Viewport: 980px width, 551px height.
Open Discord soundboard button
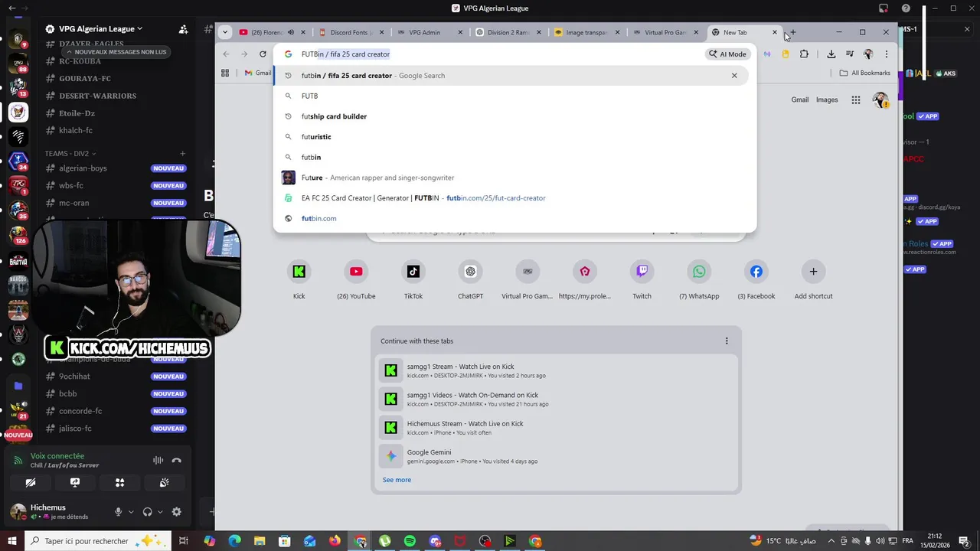pos(164,483)
